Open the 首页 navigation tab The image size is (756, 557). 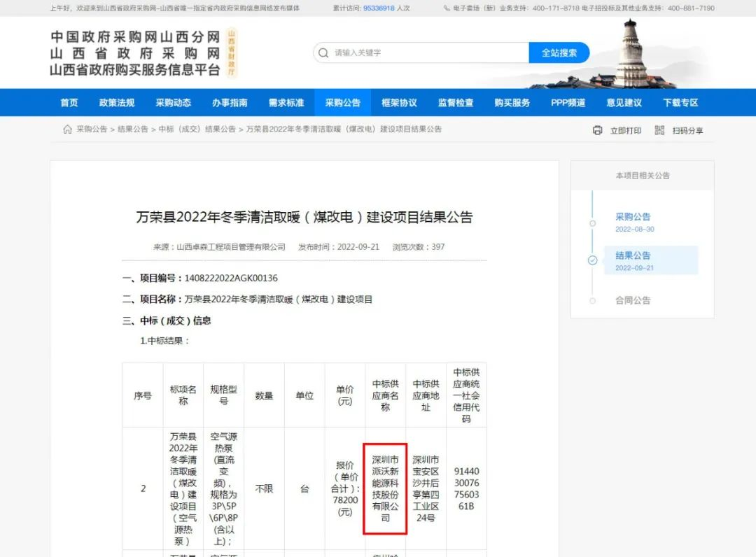click(69, 103)
